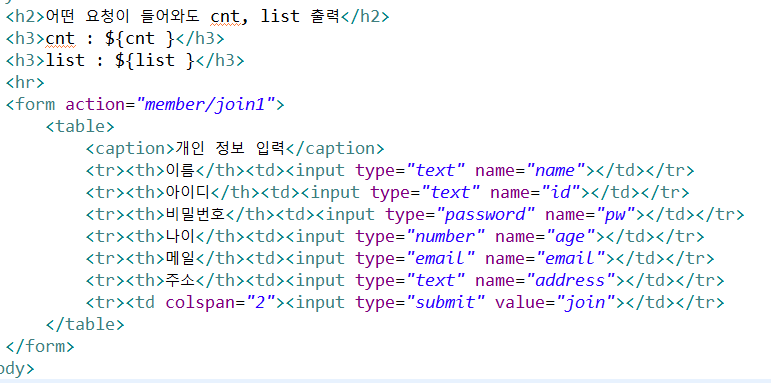This screenshot has width=771, height=383.
Task: Click the th text '이름'
Action: click(180, 170)
